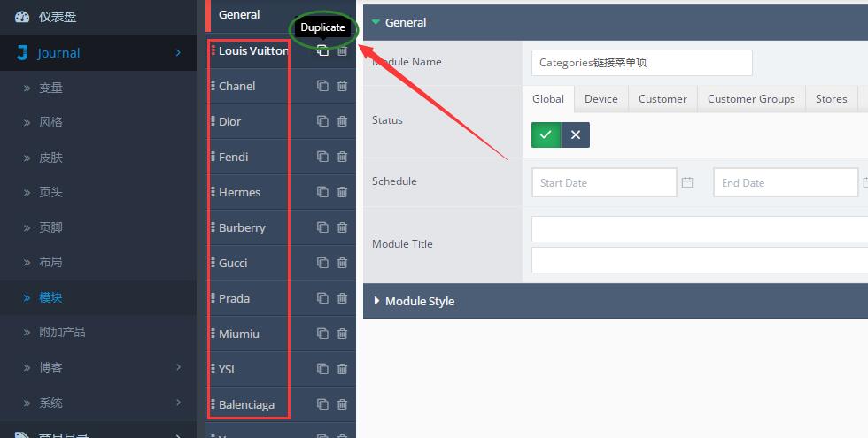Click the Module Name input field
The height and width of the screenshot is (438, 868).
641,63
